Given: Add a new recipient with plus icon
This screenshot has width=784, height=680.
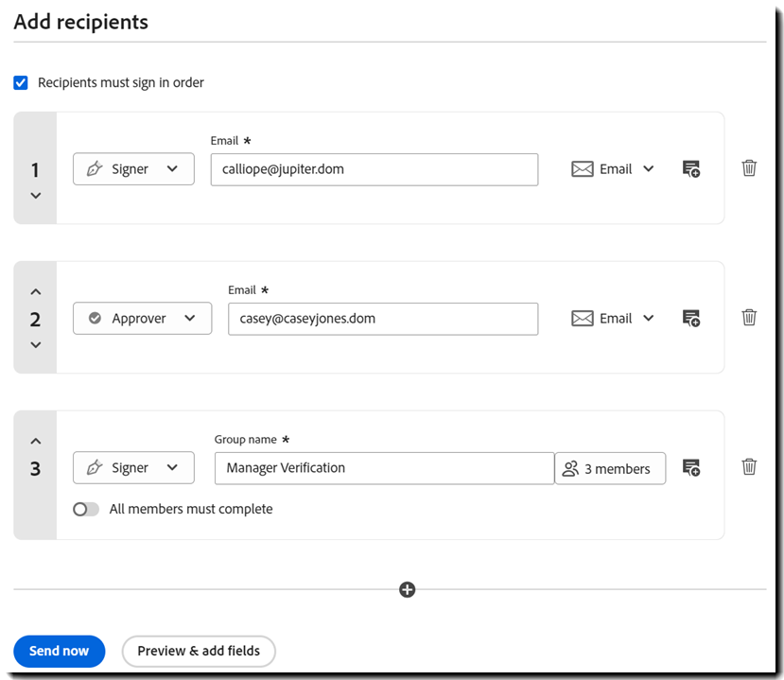Looking at the screenshot, I should (408, 589).
